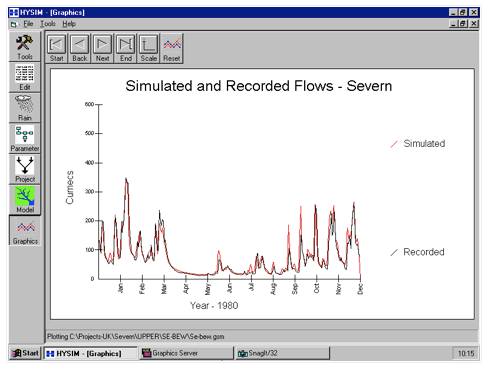Open the Tools menu
The image size is (490, 369).
point(48,24)
